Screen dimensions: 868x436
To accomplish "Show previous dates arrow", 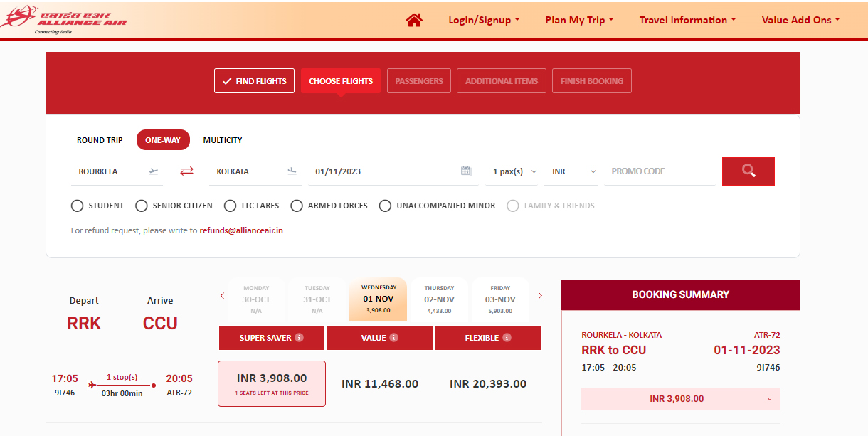I will pos(223,296).
